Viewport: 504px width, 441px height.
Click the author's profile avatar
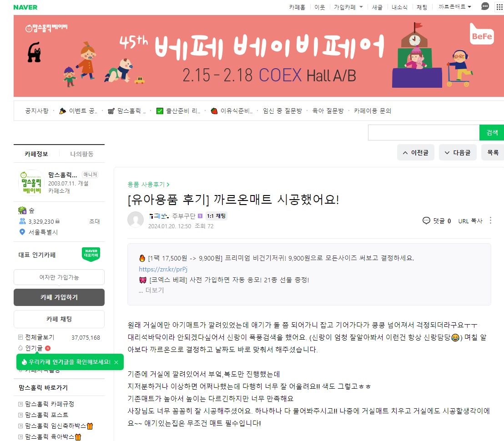[x=136, y=220]
